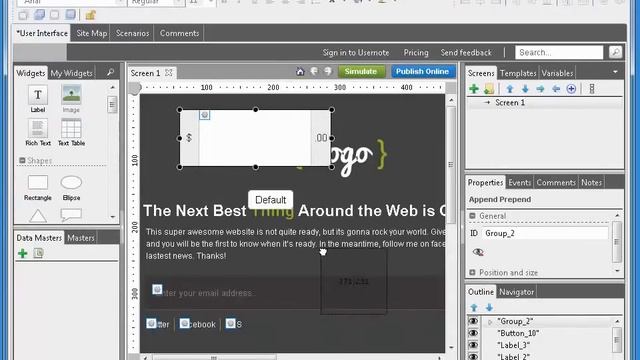
Task: Click the search magnifier button
Action: 615,52
